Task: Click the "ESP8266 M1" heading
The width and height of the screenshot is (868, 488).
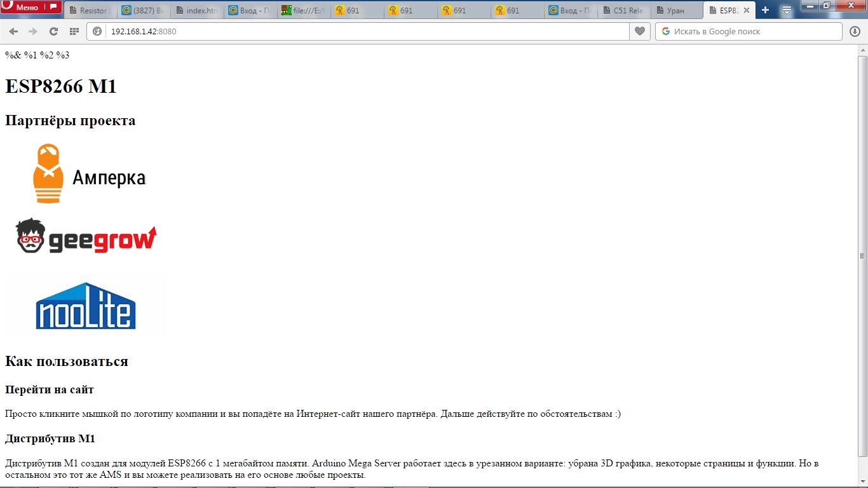Action: [x=61, y=86]
